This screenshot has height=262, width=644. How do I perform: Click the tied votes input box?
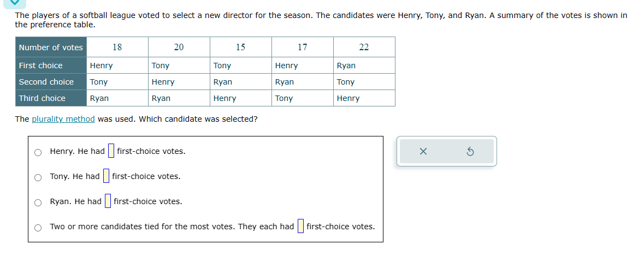300,226
